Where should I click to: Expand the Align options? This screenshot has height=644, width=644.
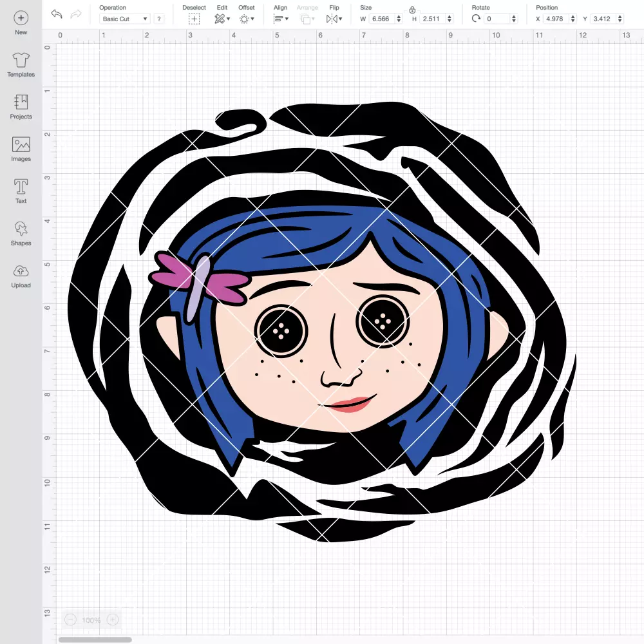point(281,19)
